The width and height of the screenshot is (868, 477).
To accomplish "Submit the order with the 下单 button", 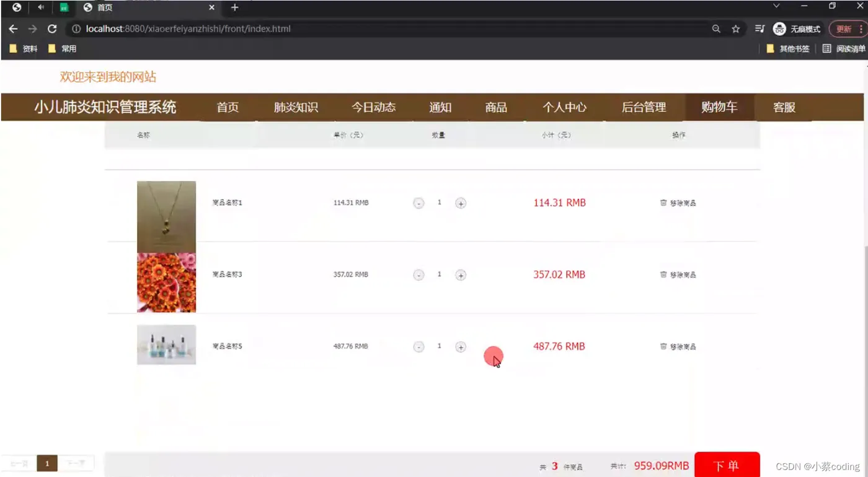I will point(727,465).
